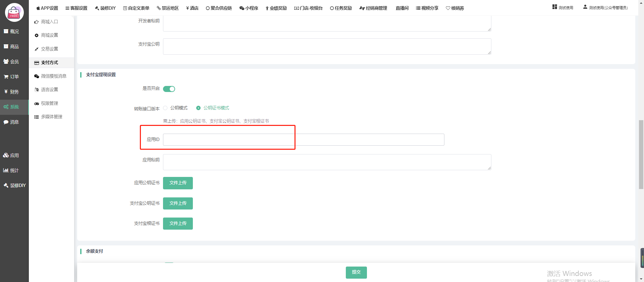
Task: Open the 小程序 top menu item
Action: 249,8
